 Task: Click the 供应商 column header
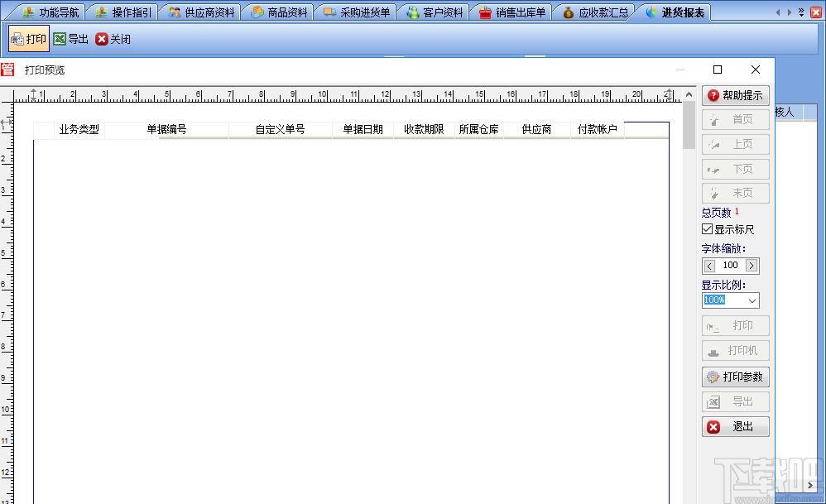[537, 130]
